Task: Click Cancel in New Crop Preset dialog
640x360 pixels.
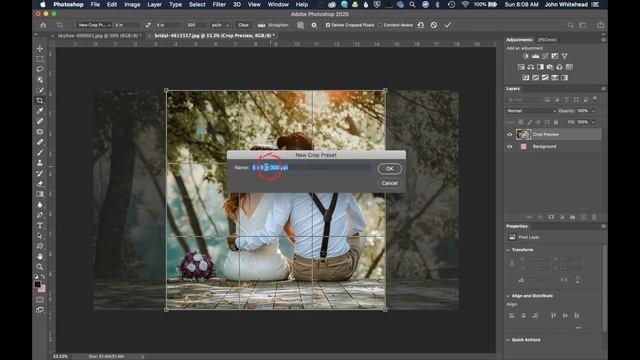Action: pos(389,183)
